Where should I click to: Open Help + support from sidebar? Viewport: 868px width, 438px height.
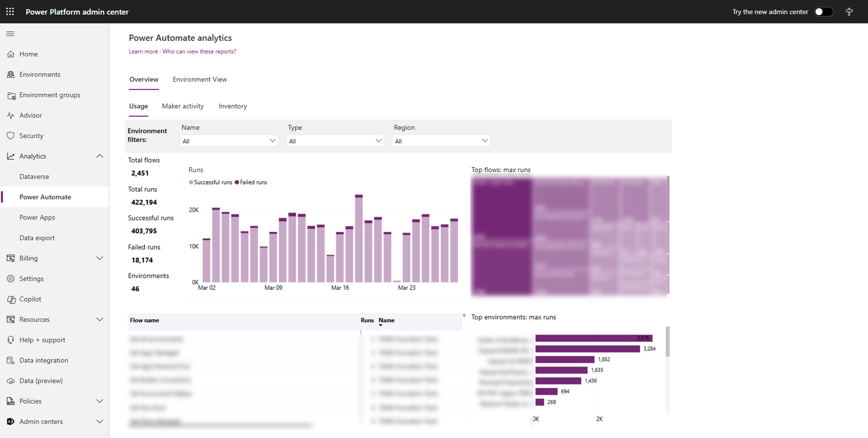(x=55, y=340)
